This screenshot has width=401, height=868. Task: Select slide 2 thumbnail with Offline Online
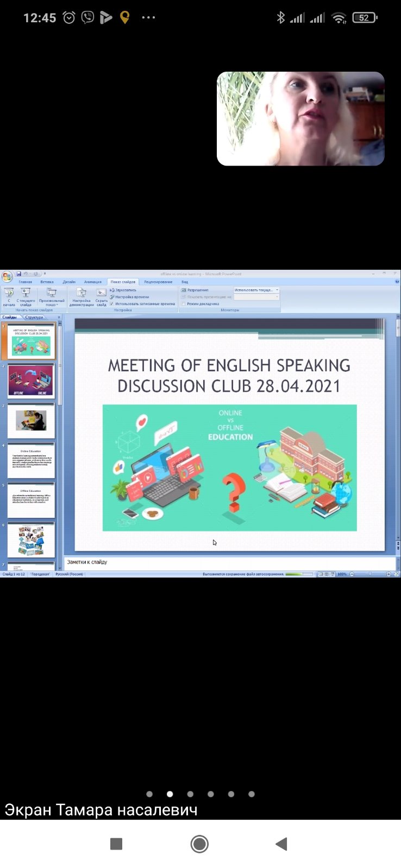pos(31,381)
